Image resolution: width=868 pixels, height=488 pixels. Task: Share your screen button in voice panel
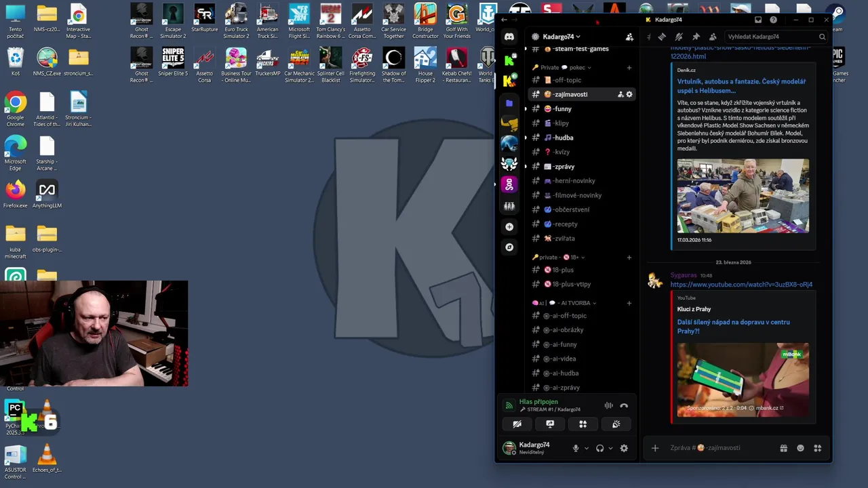(550, 424)
